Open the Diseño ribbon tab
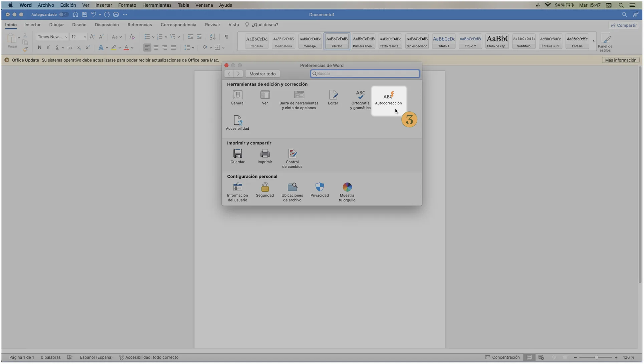The image size is (644, 364). point(79,25)
